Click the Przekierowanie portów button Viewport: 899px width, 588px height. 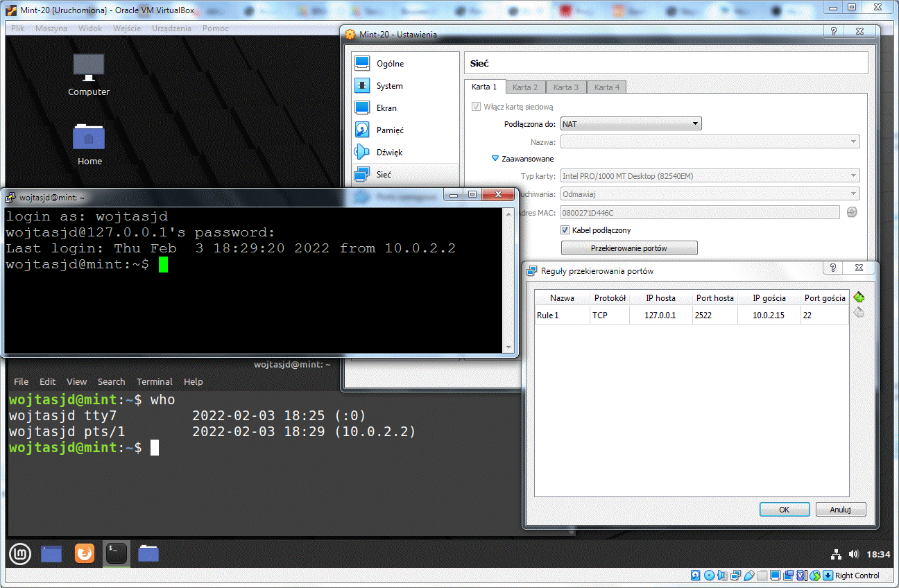[629, 248]
